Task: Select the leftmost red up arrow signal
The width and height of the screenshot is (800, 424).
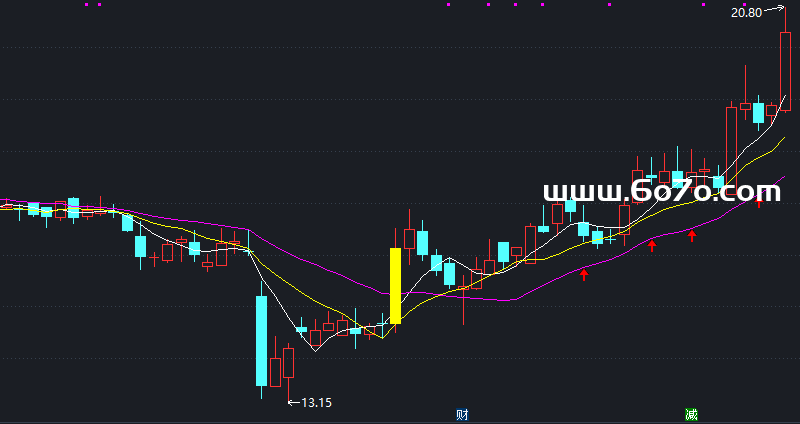Action: pos(585,273)
